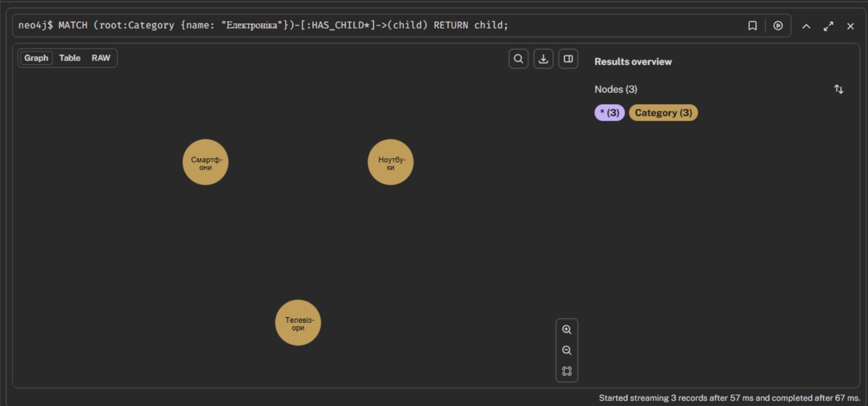Click the Category (3) label chip
This screenshot has height=406, width=868.
click(663, 113)
